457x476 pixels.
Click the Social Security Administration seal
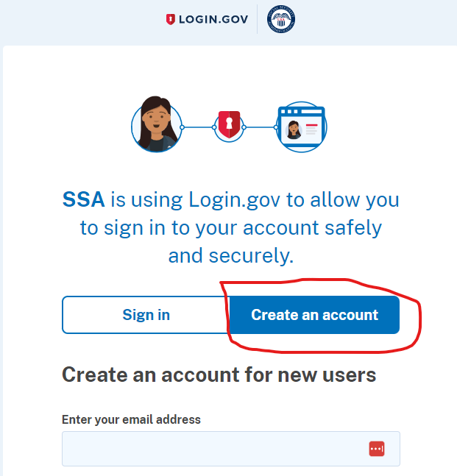click(x=281, y=19)
